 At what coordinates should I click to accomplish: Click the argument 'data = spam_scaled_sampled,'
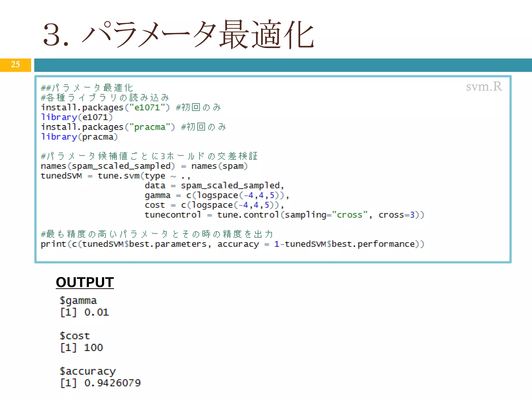pos(214,185)
